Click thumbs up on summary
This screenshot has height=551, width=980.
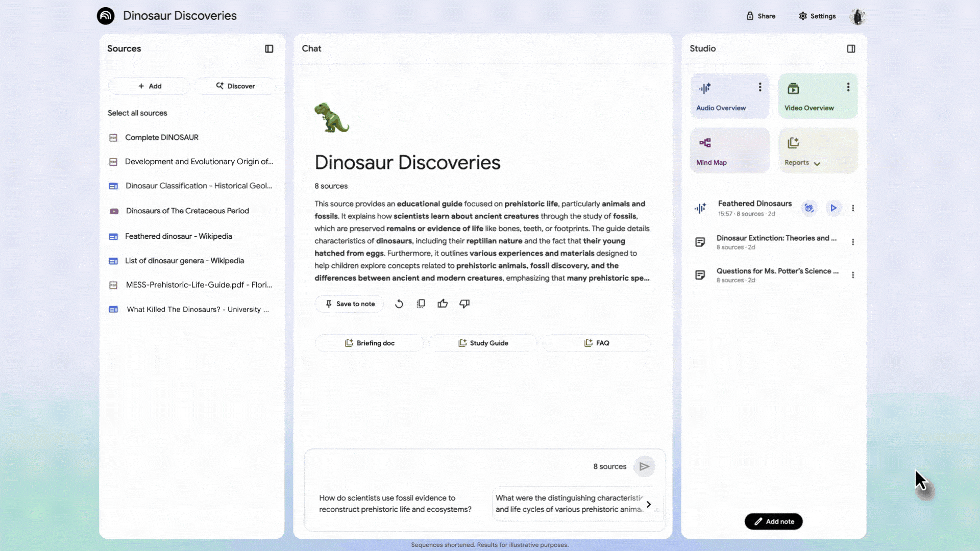[443, 304]
